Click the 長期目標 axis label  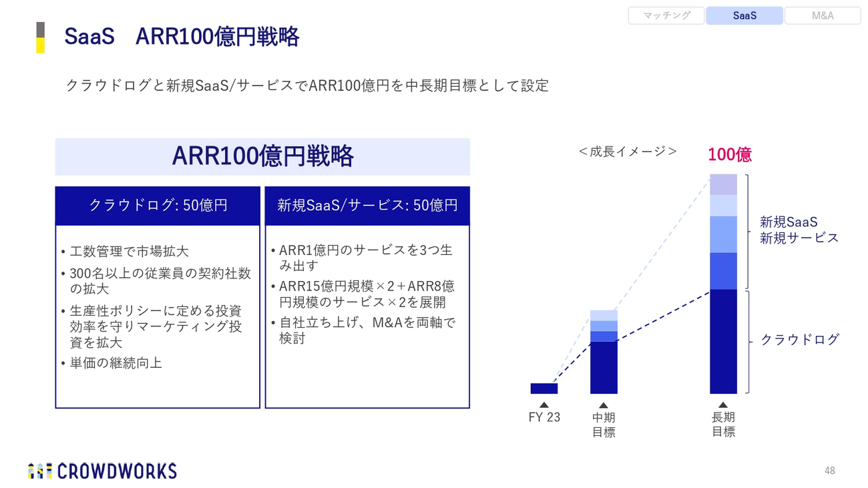(723, 425)
